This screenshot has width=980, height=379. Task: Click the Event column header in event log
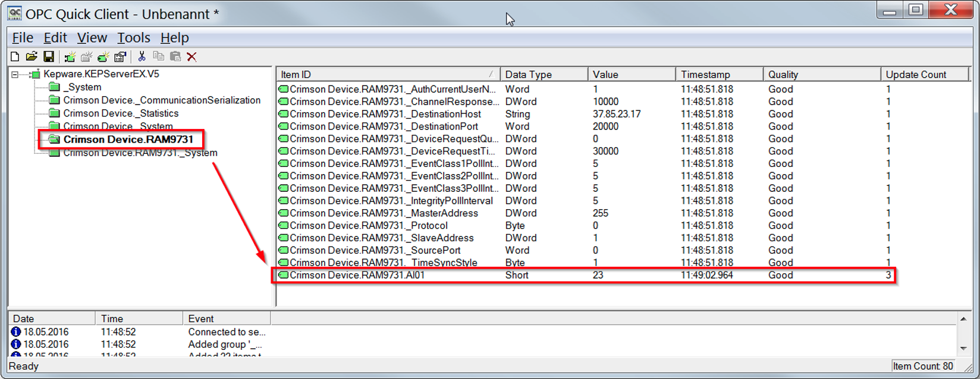(x=227, y=319)
